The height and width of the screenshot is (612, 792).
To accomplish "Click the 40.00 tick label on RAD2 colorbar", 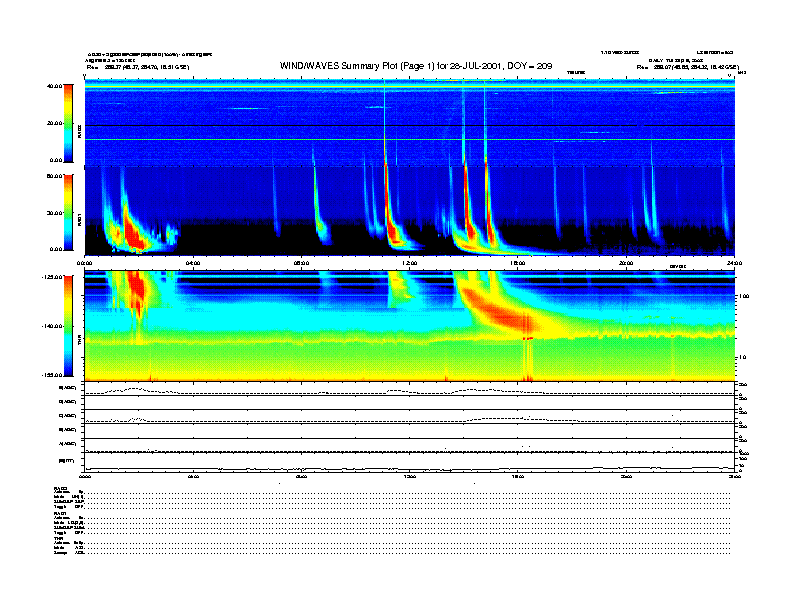I will coord(54,86).
